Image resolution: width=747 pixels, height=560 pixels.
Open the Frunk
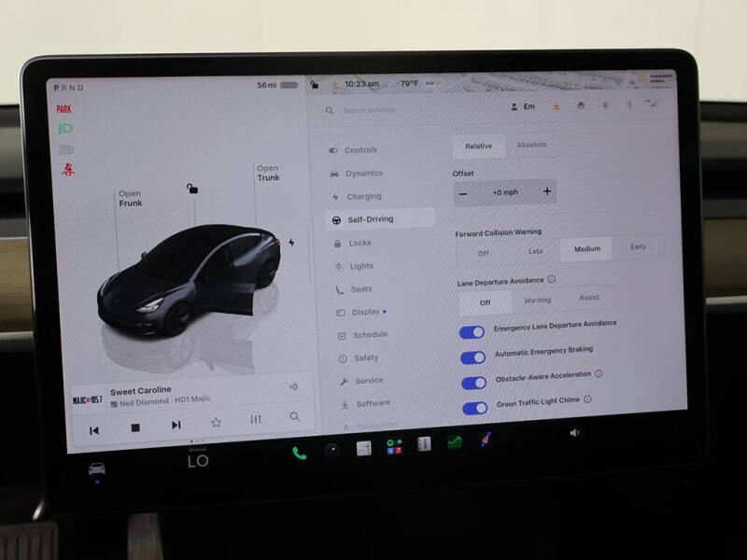click(x=131, y=198)
